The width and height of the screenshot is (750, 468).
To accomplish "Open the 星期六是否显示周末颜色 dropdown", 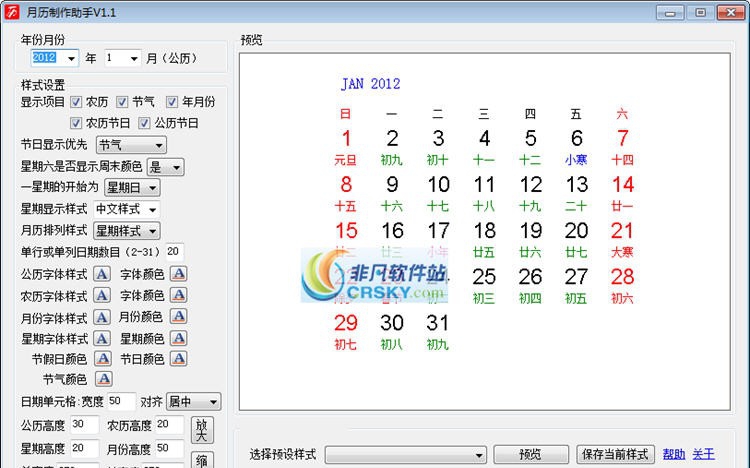I will 165,167.
